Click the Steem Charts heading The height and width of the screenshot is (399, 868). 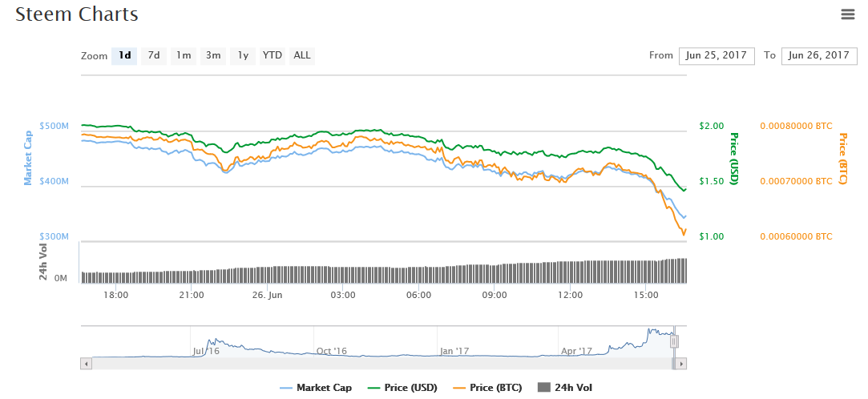[76, 14]
